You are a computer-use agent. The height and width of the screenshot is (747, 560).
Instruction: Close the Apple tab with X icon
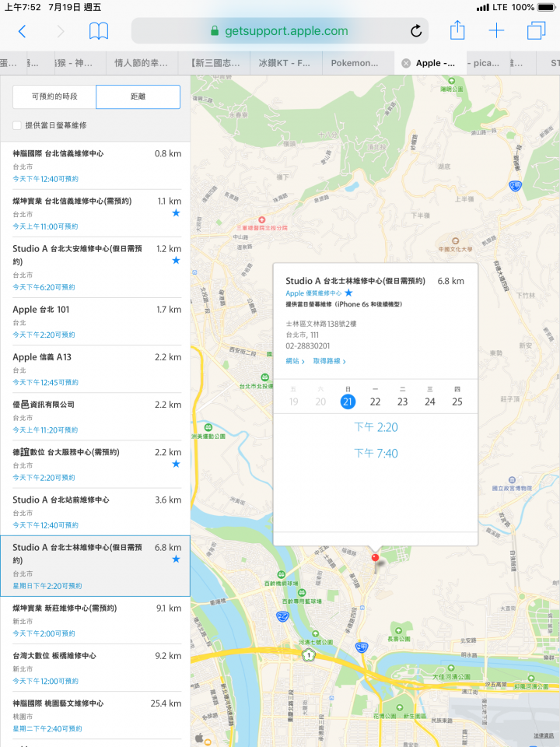(406, 63)
